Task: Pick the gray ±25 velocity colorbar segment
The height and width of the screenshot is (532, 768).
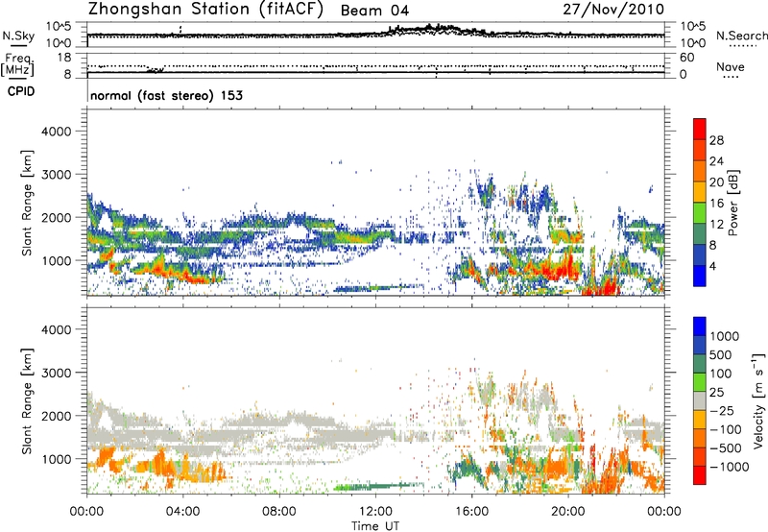Action: (700, 401)
